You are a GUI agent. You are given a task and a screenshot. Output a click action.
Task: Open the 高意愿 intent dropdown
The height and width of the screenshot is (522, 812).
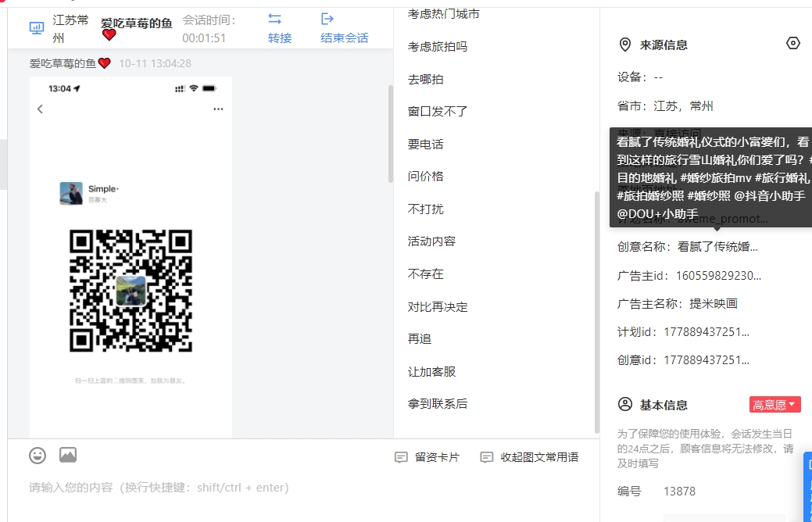(x=774, y=405)
